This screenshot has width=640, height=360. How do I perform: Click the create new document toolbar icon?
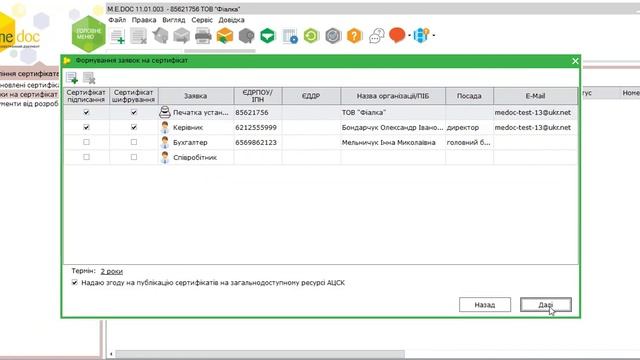118,36
